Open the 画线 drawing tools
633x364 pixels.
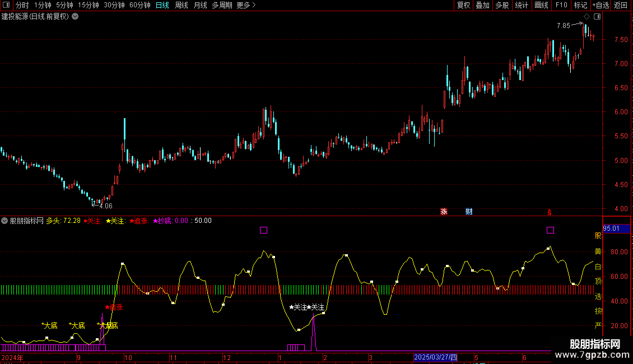541,5
